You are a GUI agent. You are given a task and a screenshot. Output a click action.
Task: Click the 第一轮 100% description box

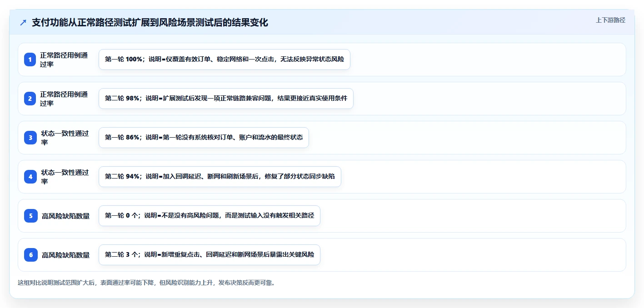225,60
